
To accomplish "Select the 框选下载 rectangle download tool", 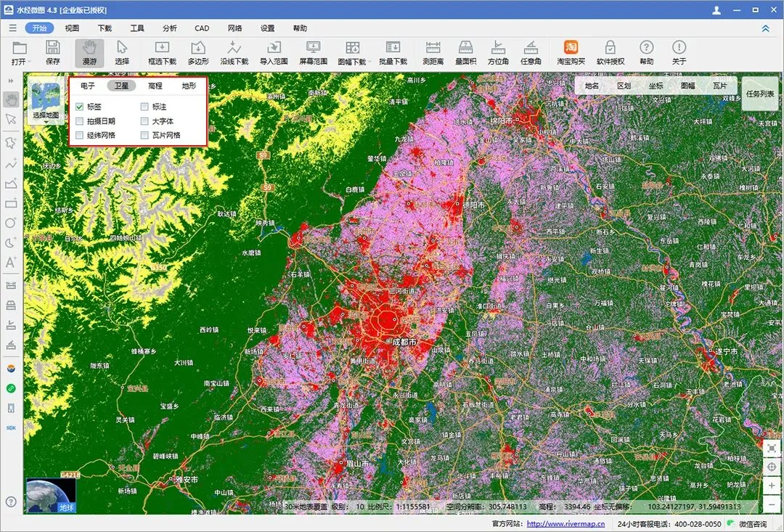I will click(x=162, y=53).
